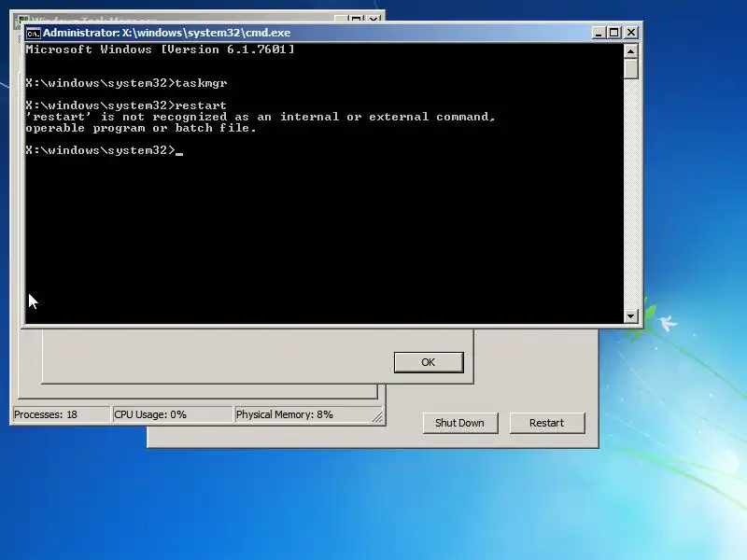Viewport: 747px width, 560px height.
Task: Click the "Microsoft Windows [Version 6.1.7601]" line
Action: coord(161,49)
